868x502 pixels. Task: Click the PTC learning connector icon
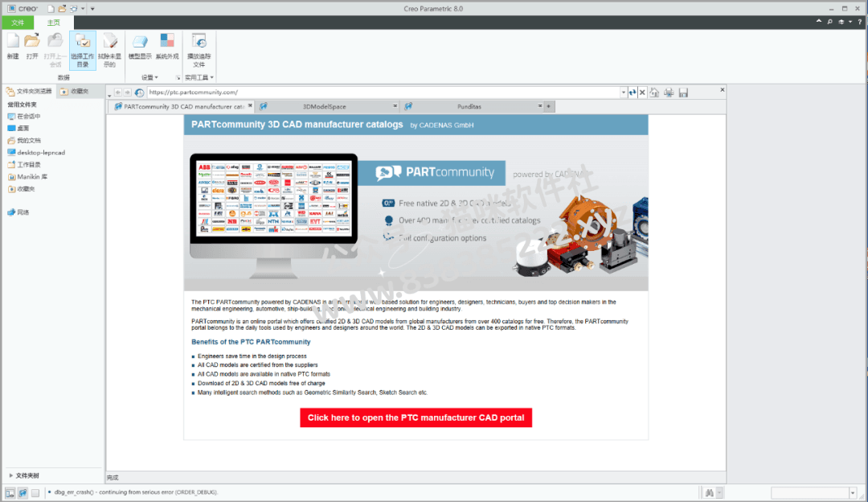pos(841,22)
